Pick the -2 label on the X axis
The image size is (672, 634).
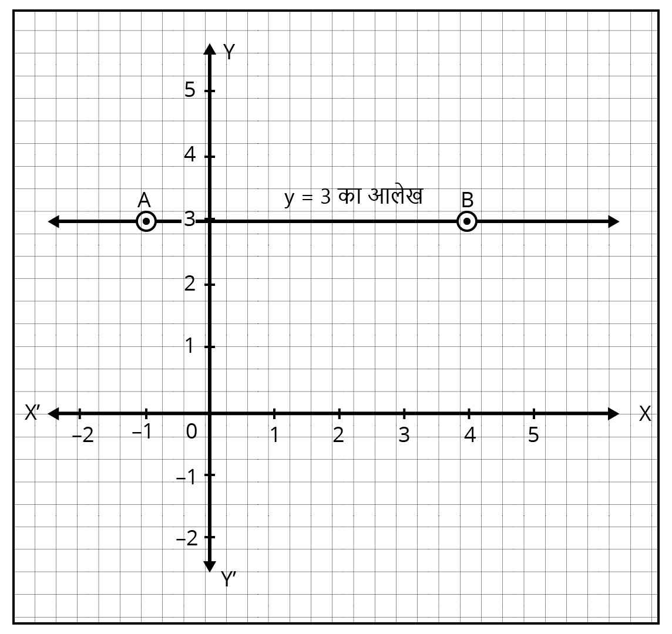pyautogui.click(x=82, y=436)
